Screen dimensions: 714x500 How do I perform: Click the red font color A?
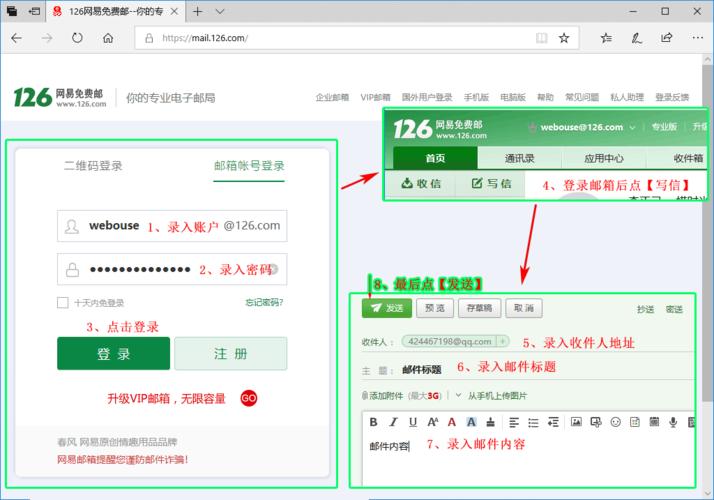point(452,422)
